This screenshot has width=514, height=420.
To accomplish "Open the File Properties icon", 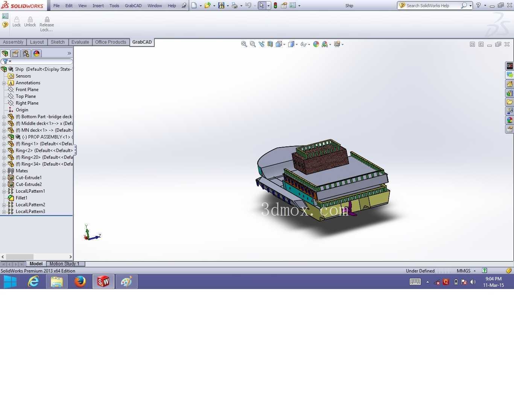I will point(284,5).
